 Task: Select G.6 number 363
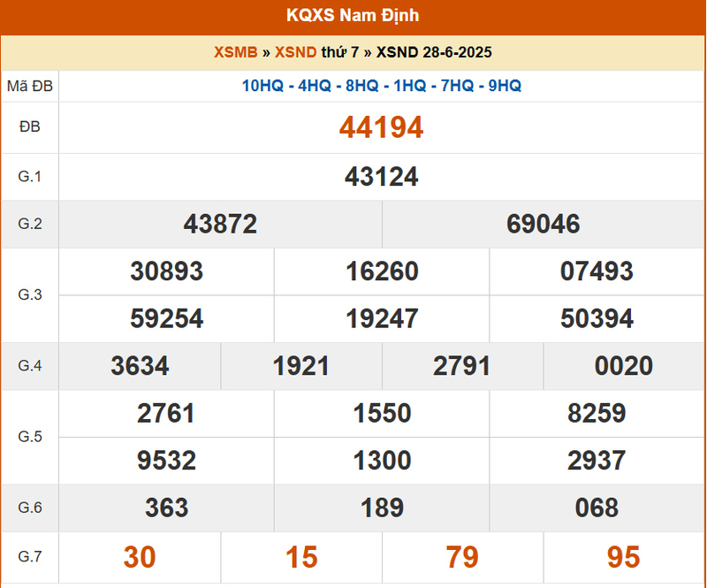(167, 508)
